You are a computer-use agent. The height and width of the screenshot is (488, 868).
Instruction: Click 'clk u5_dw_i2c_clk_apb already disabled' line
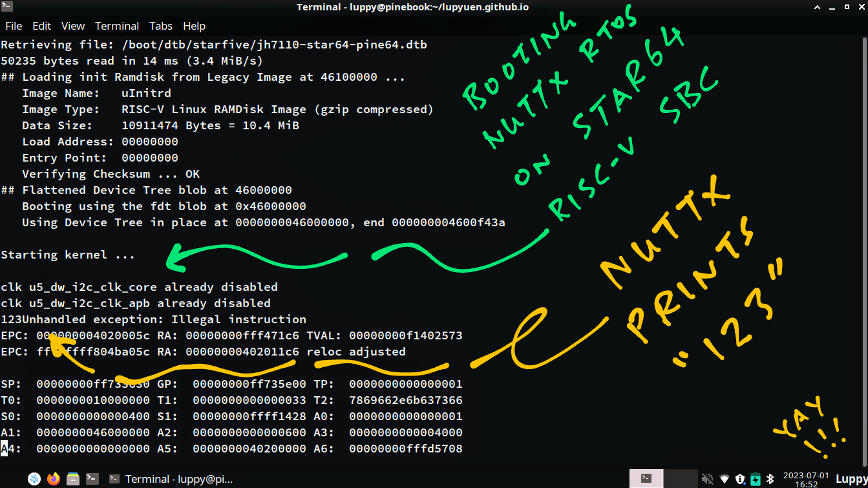pos(136,303)
